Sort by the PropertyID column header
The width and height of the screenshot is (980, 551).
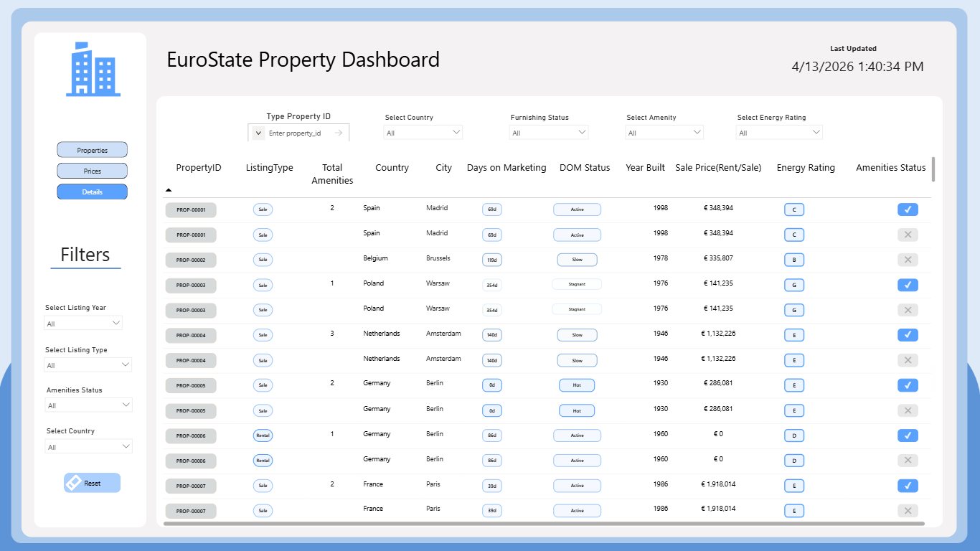click(199, 168)
